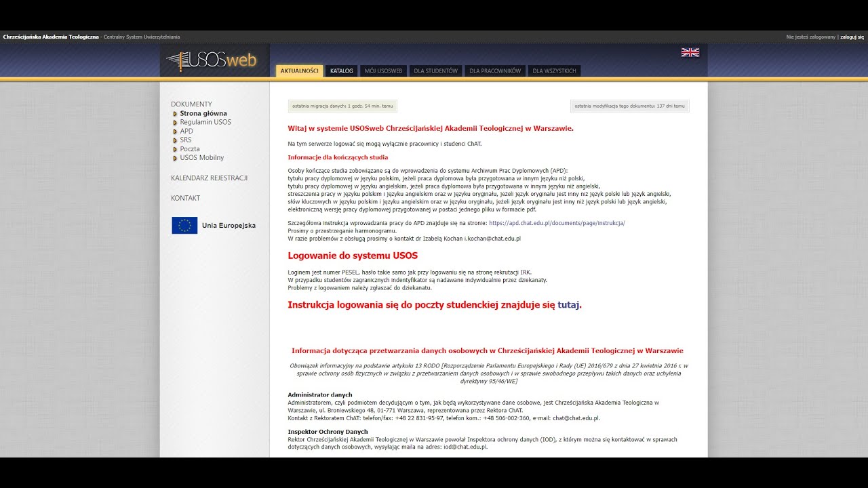Open the USOS Mobilny sidebar link
The height and width of the screenshot is (488, 868).
[202, 158]
